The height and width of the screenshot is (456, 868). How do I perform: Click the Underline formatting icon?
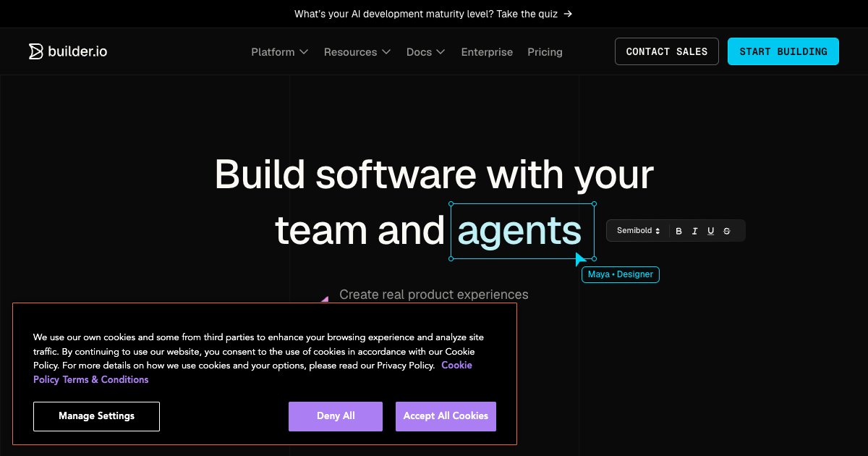711,231
